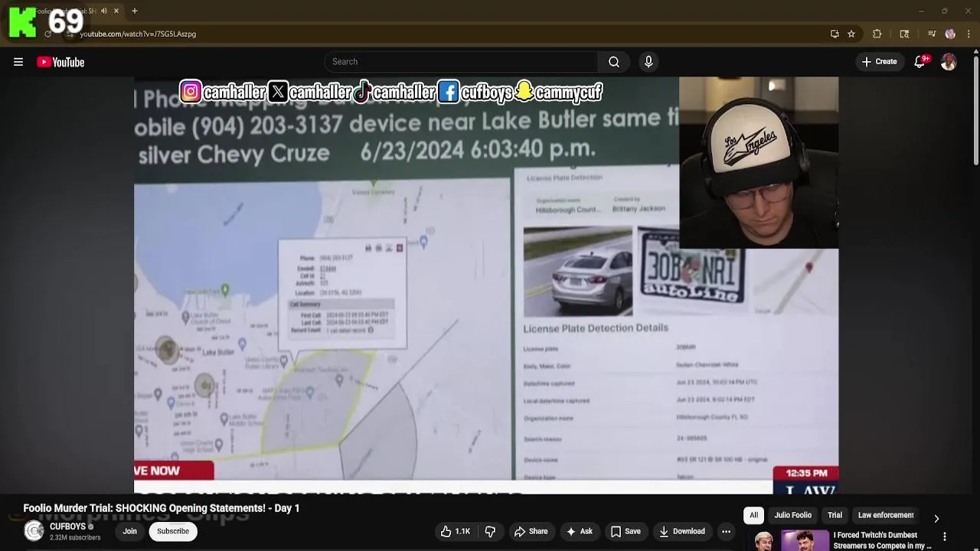Click the Ask button
Viewport: 980px width, 551px height.
(579, 531)
